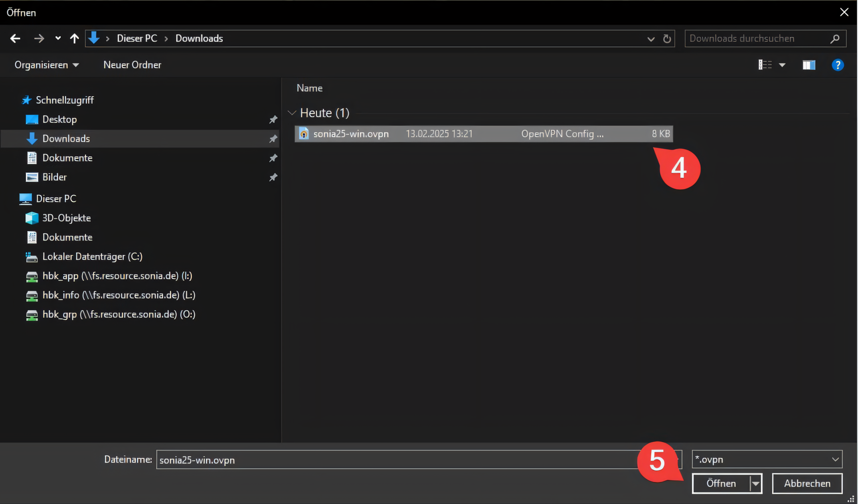Open the Öffnen split-button arrow
Image resolution: width=858 pixels, height=504 pixels.
tap(756, 484)
